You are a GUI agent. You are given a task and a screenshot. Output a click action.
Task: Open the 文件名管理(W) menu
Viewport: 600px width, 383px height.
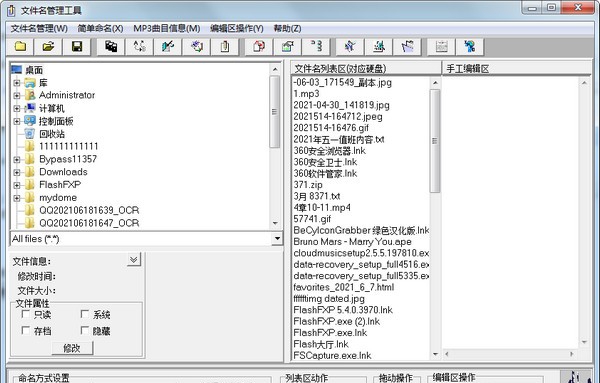click(x=39, y=29)
